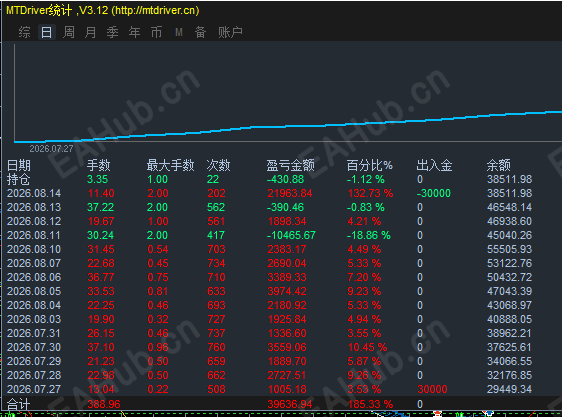The width and height of the screenshot is (562, 417).
Task: Click the 次数 column header
Action: point(218,165)
